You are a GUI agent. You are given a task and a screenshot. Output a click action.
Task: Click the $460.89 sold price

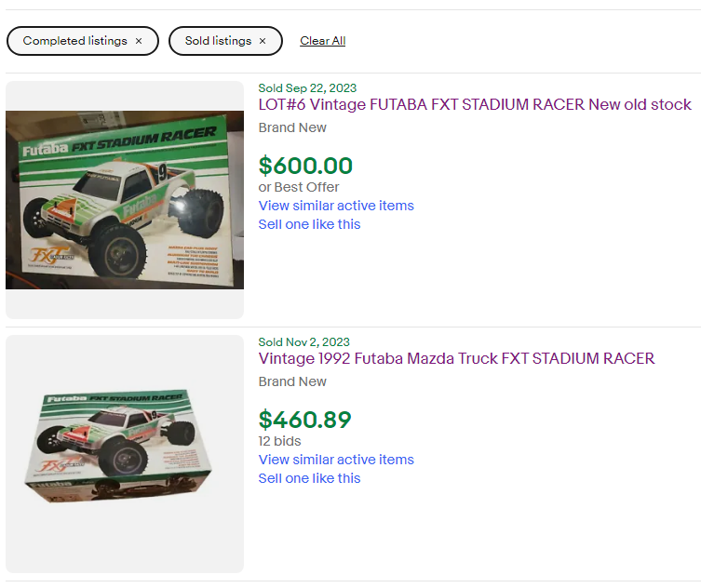pos(305,420)
